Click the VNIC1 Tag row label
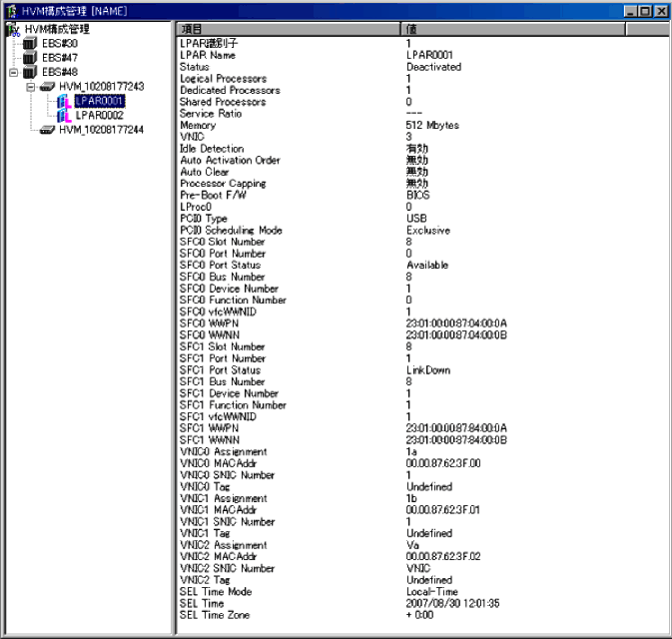The width and height of the screenshot is (672, 639). [x=205, y=533]
